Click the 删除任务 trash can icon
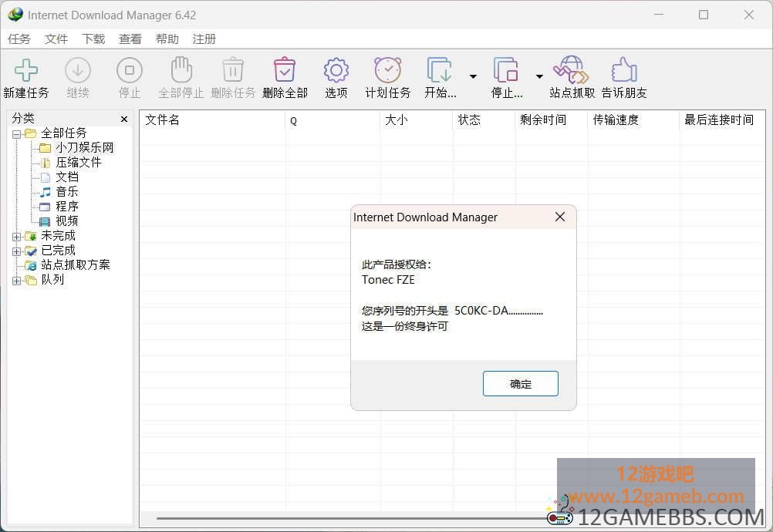Image resolution: width=773 pixels, height=532 pixels. tap(233, 69)
